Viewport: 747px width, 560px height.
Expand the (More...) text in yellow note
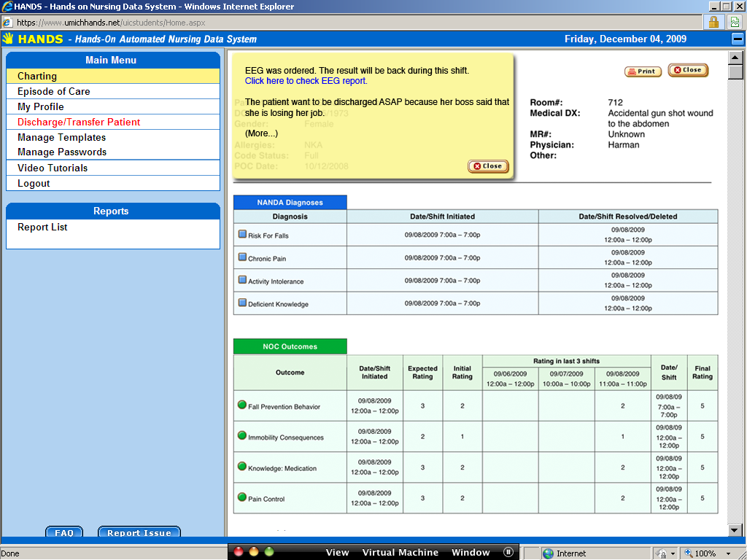[x=261, y=133]
